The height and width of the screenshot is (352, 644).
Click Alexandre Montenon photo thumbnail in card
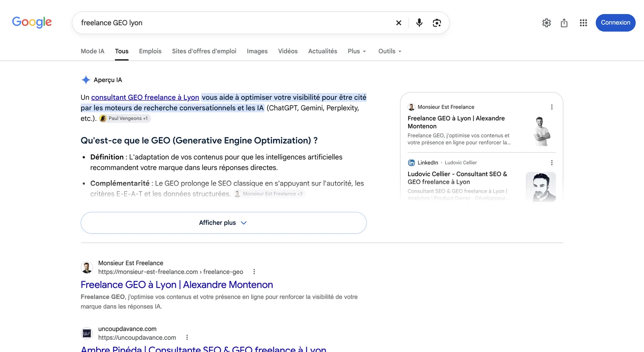tap(542, 131)
